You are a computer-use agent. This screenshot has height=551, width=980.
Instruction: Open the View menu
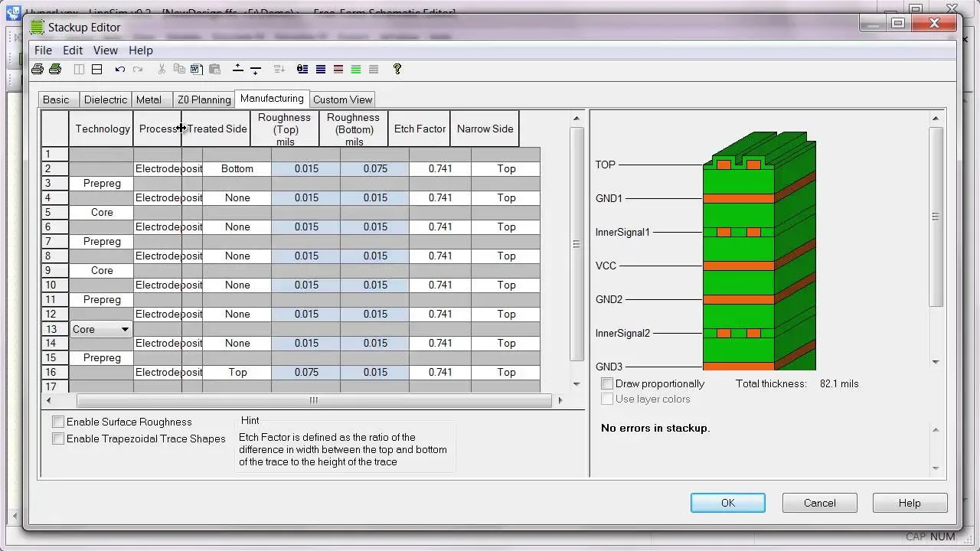pyautogui.click(x=106, y=50)
